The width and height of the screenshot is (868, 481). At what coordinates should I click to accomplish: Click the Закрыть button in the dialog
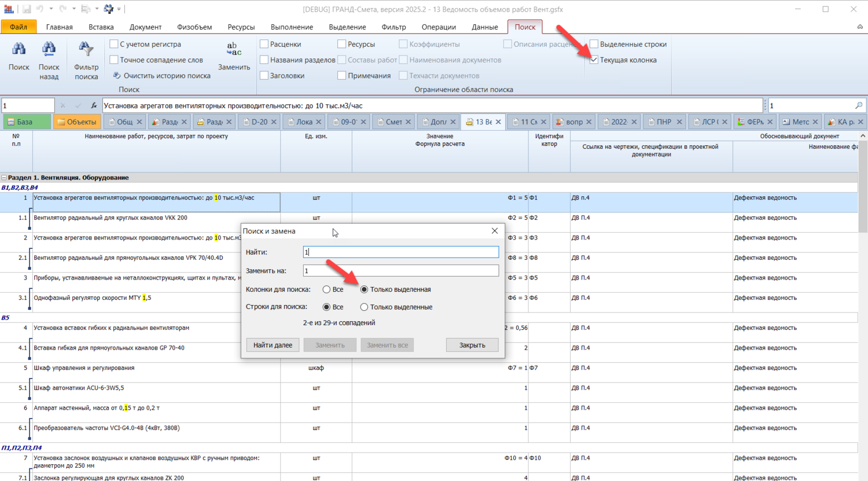pyautogui.click(x=472, y=345)
